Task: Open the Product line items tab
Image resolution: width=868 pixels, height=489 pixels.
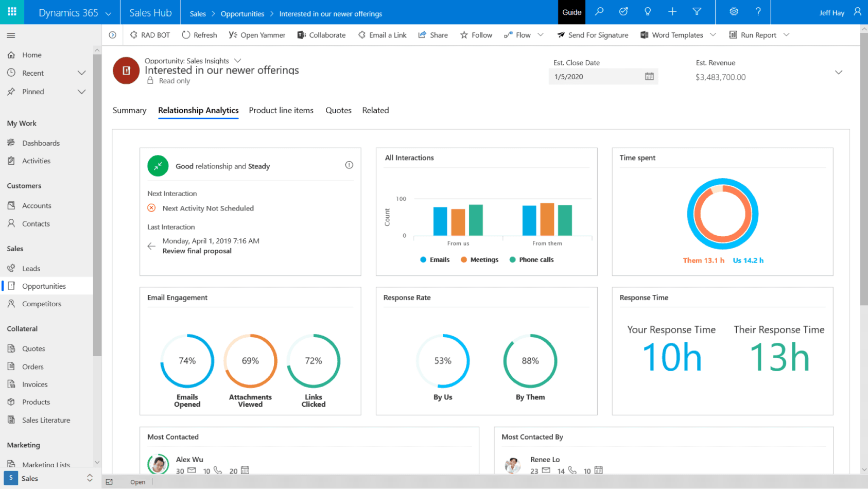Action: [281, 110]
